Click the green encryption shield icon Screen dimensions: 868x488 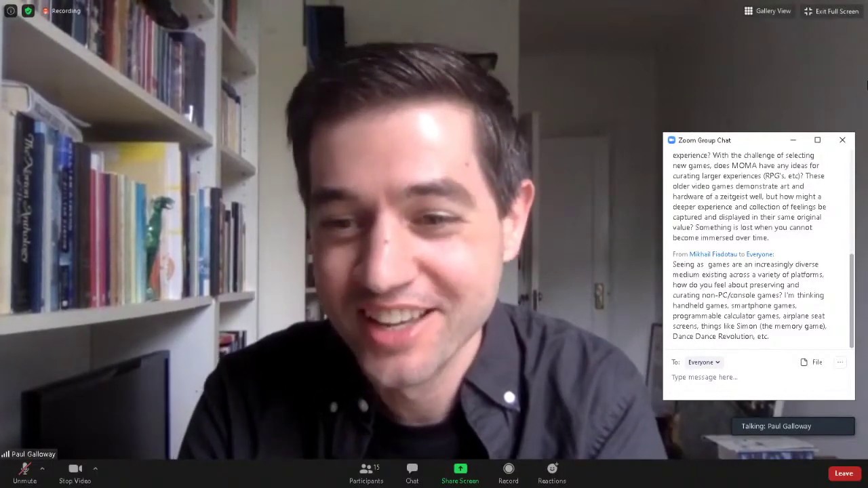(28, 11)
